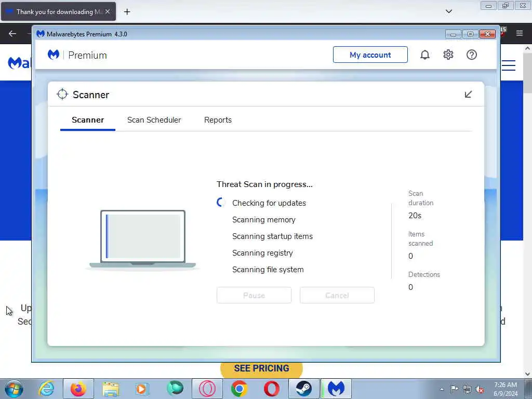Open the Action Center flag icon

pyautogui.click(x=454, y=389)
